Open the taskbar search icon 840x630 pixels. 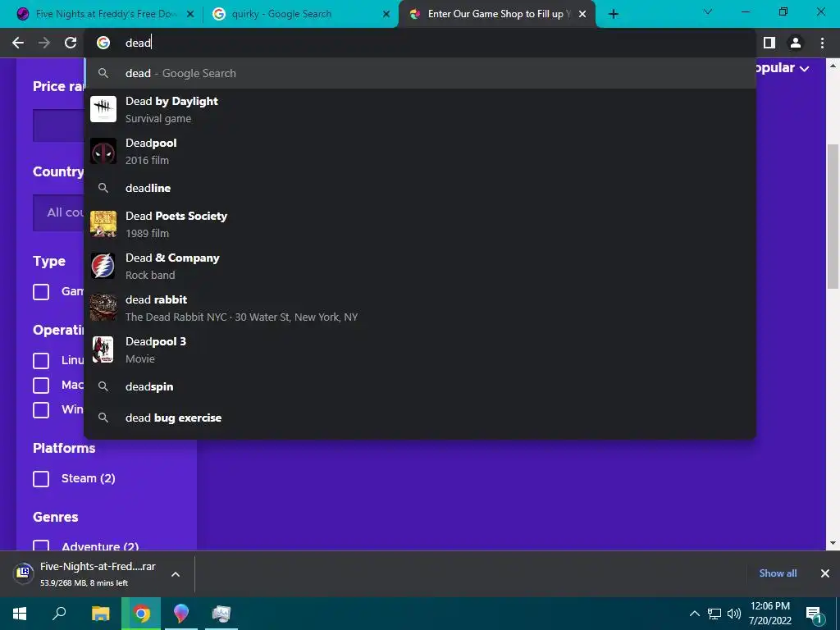pyautogui.click(x=59, y=614)
